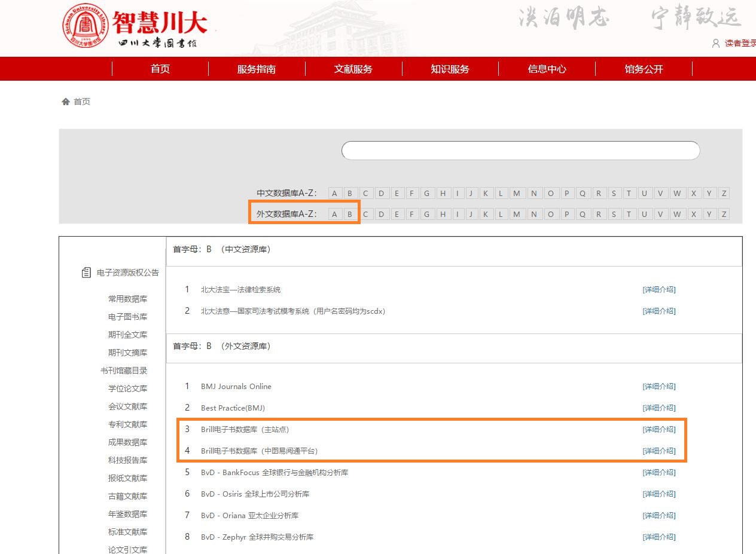View 详细介绍 for 北大法宝—法律检索系统
This screenshot has width=756, height=554.
[659, 290]
